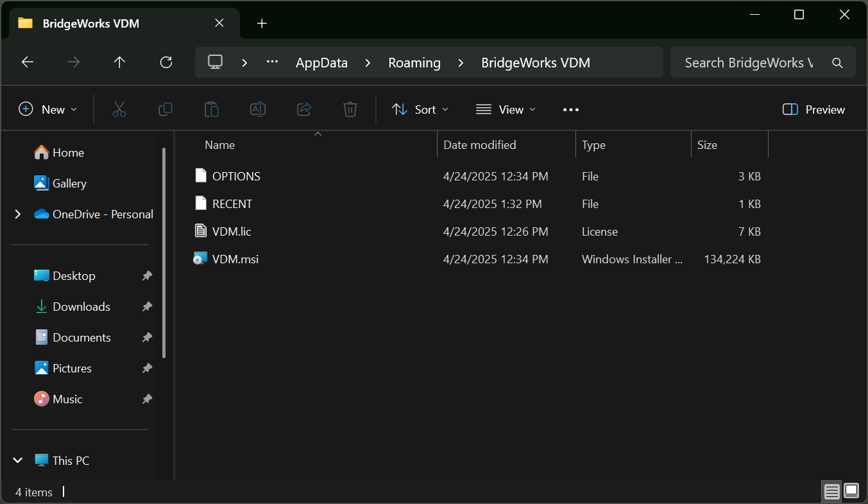The image size is (868, 504).
Task: Click the chevron after Roaming
Action: (x=461, y=63)
